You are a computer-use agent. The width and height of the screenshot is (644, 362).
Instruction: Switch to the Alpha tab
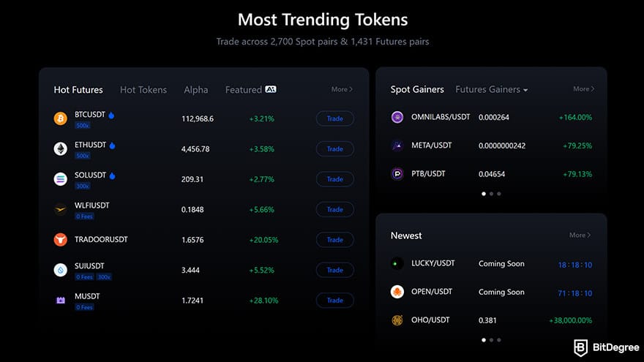click(x=196, y=90)
